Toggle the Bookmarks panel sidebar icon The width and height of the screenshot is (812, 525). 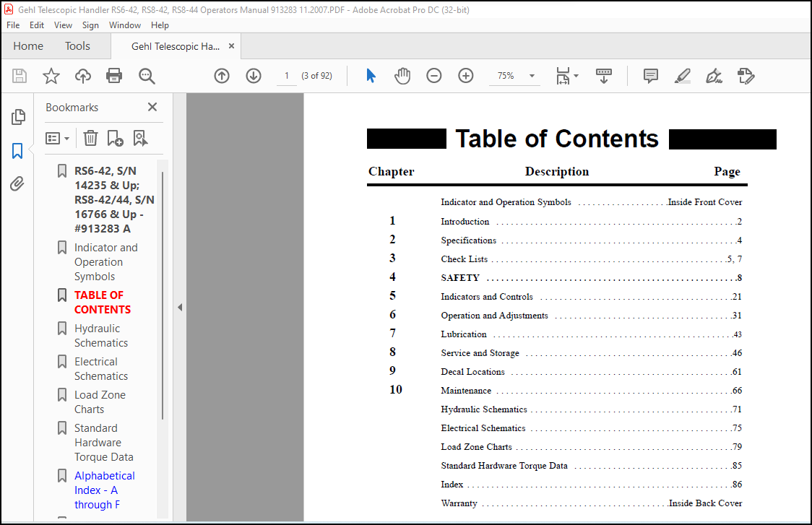coord(17,151)
